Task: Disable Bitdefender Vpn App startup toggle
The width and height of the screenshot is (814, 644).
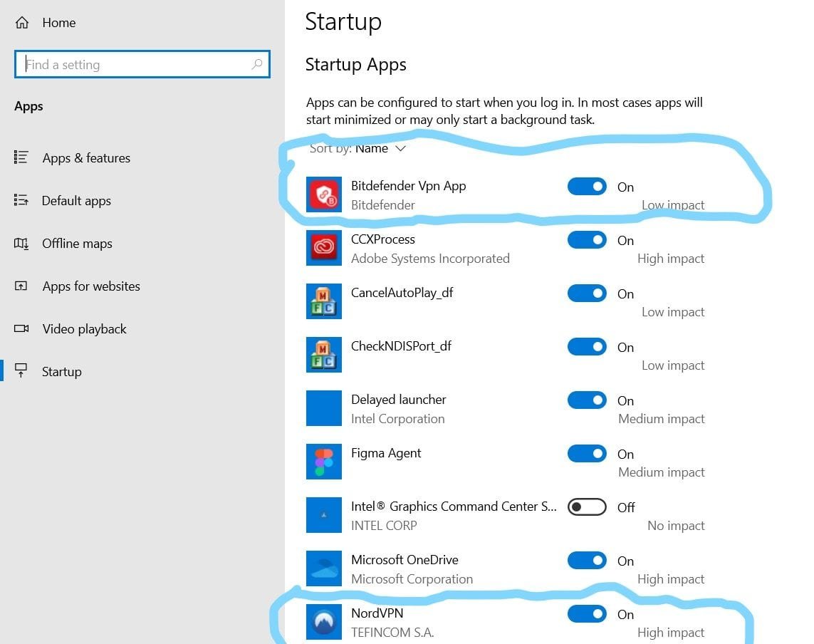Action: click(x=587, y=187)
